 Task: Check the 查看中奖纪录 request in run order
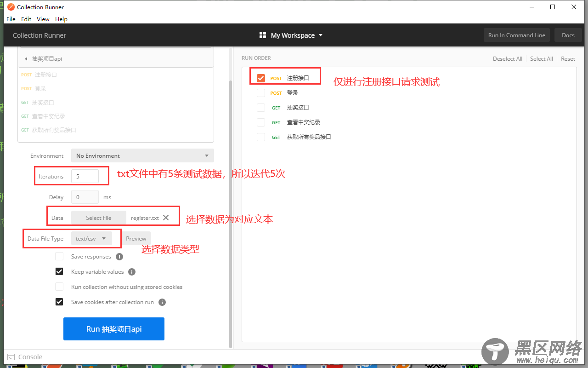(261, 122)
